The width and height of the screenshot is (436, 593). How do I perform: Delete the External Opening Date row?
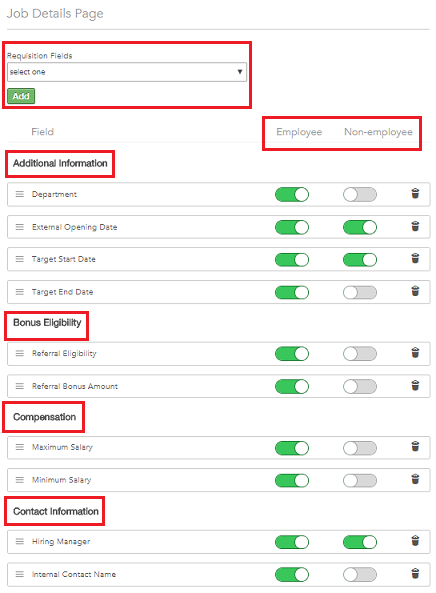tap(415, 226)
